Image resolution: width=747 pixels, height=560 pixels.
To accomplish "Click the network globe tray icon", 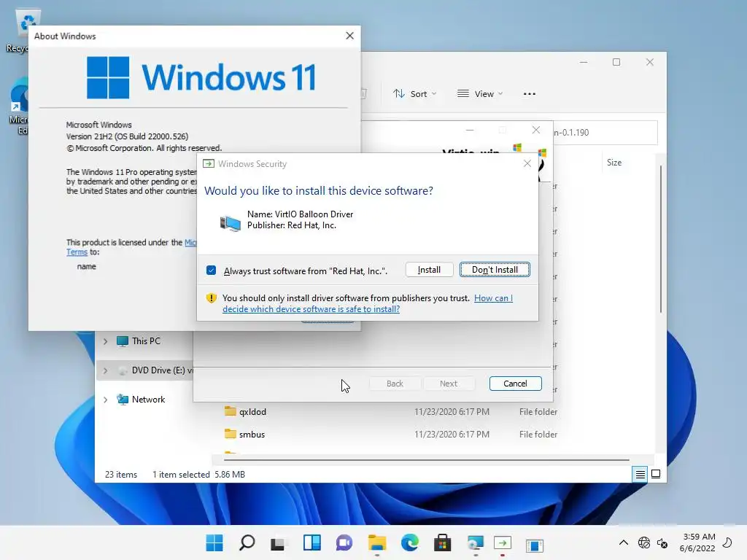I will (x=644, y=542).
